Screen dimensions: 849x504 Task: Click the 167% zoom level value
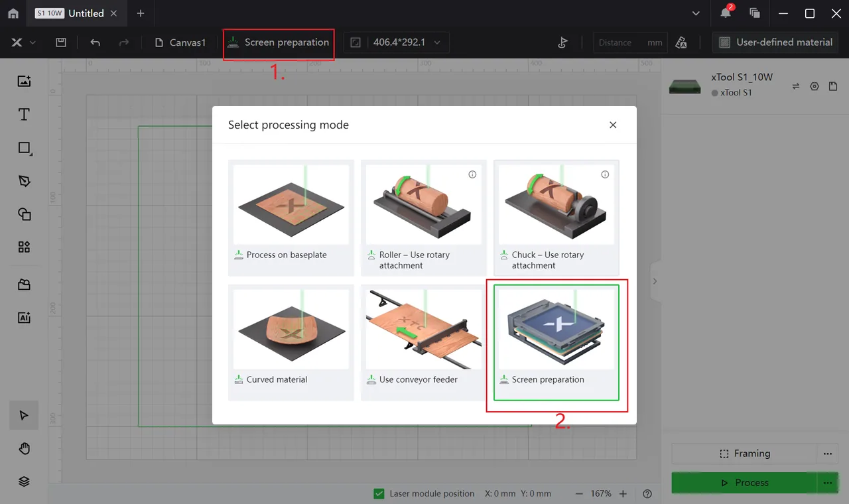tap(601, 493)
